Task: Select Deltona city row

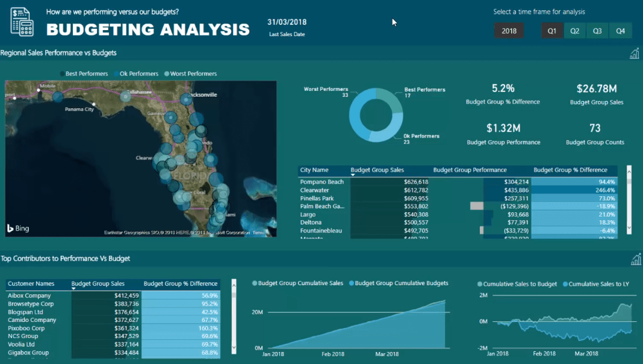Action: pos(458,223)
